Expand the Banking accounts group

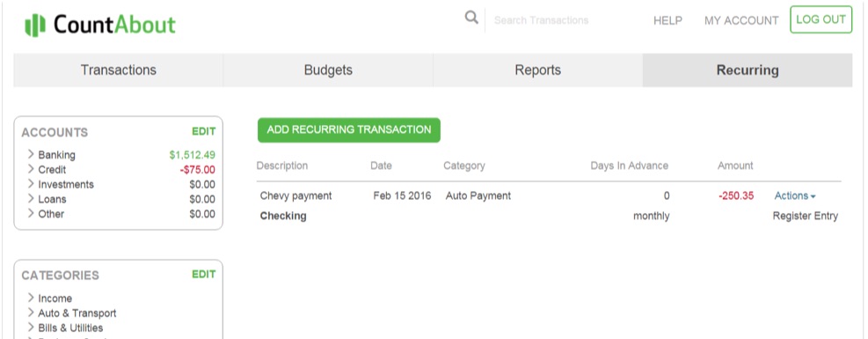click(31, 155)
